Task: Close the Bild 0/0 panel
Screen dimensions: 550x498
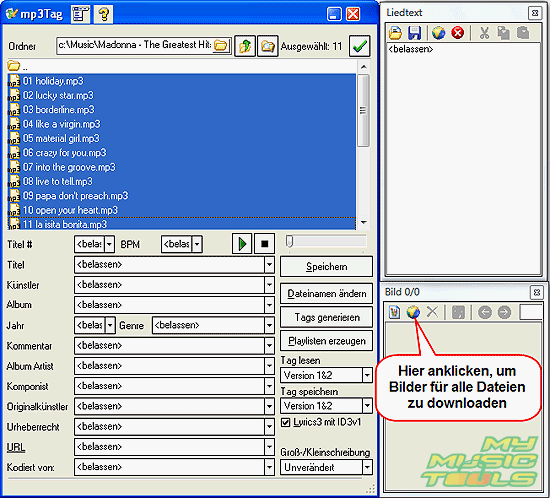Action: 536,292
